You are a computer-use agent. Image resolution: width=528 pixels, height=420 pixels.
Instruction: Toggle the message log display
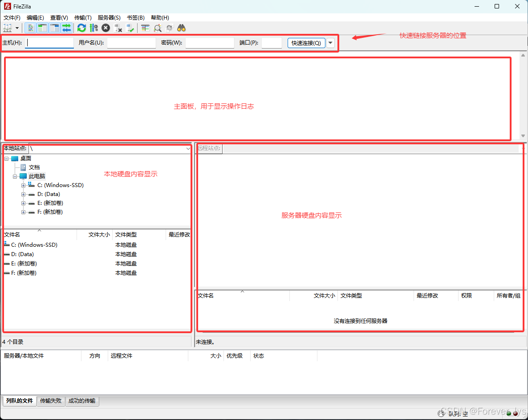(30, 28)
